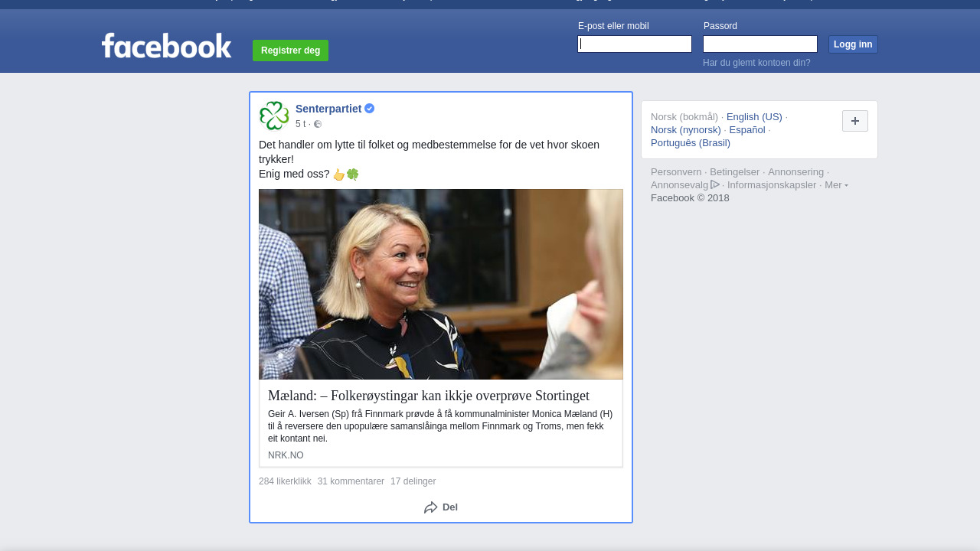This screenshot has width=980, height=551.
Task: Click the '284 likerklikk' count
Action: (285, 481)
